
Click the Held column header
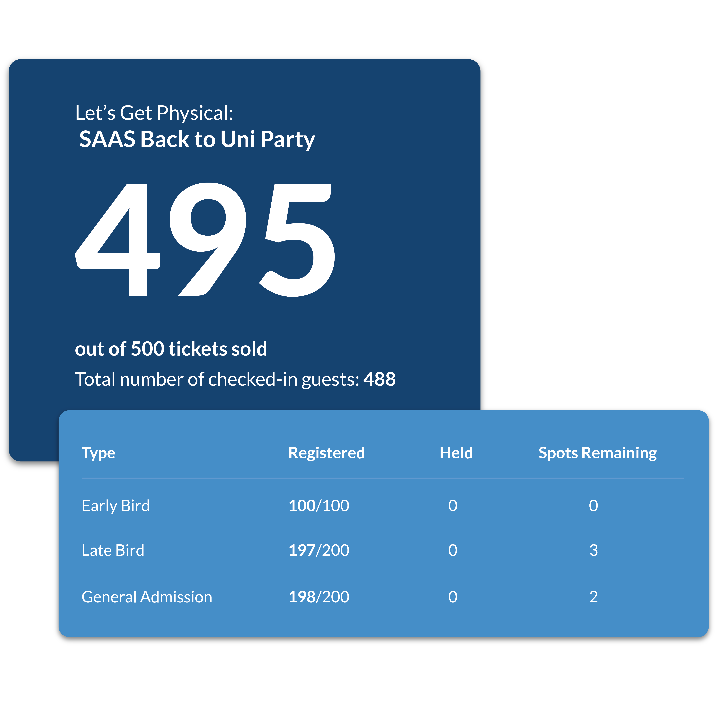pyautogui.click(x=456, y=453)
